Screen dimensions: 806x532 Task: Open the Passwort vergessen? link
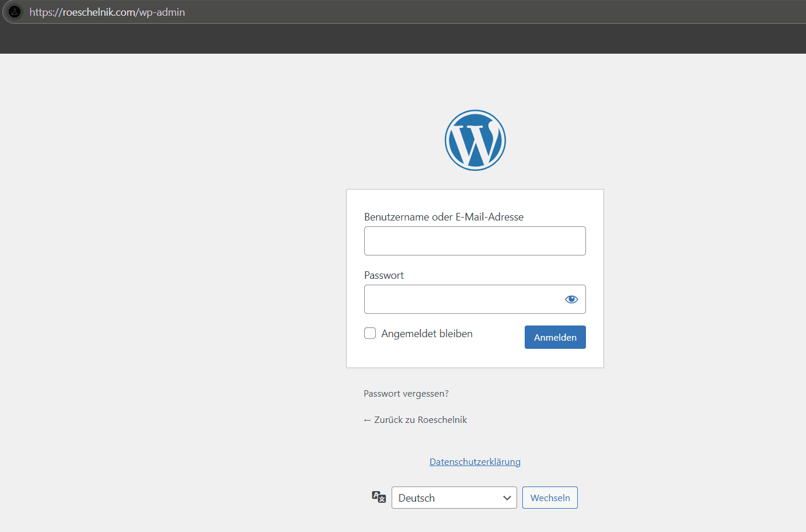click(406, 394)
